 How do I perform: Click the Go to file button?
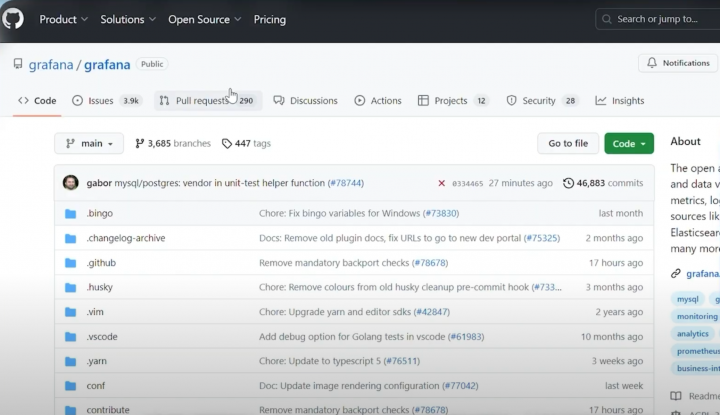click(567, 144)
